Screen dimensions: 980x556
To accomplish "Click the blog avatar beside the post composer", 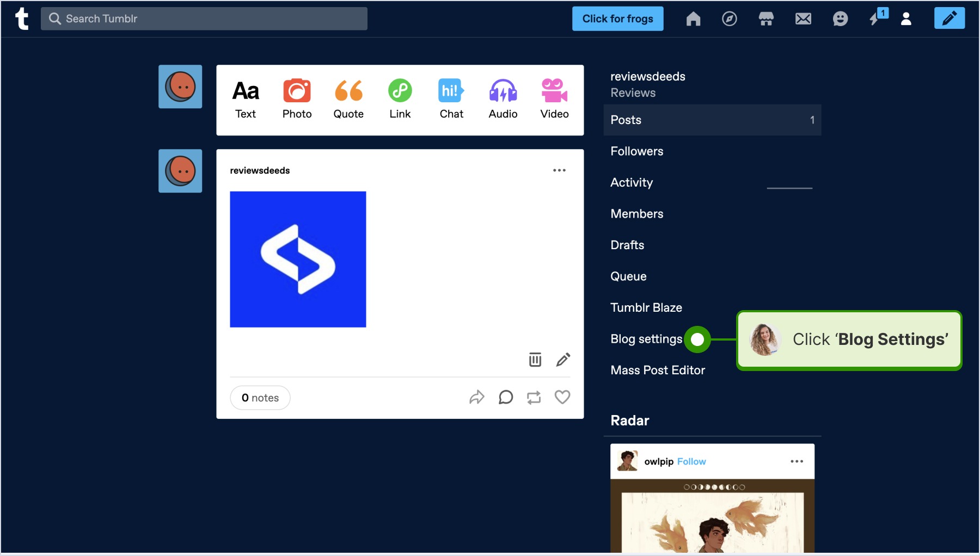I will pos(180,87).
